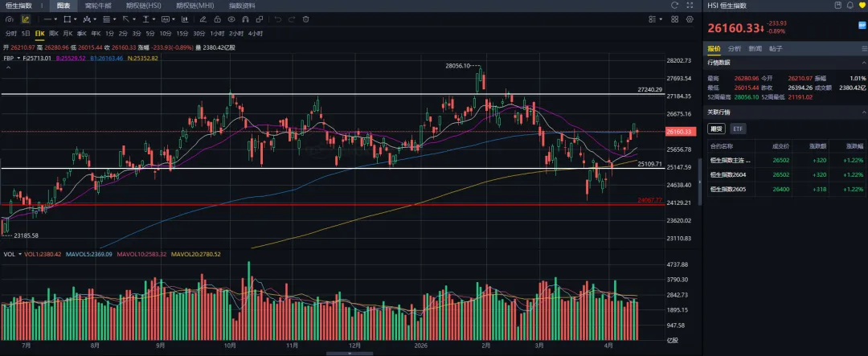The image size is (868, 356).
Task: Open the line tool dropdown
Action: click(50, 18)
